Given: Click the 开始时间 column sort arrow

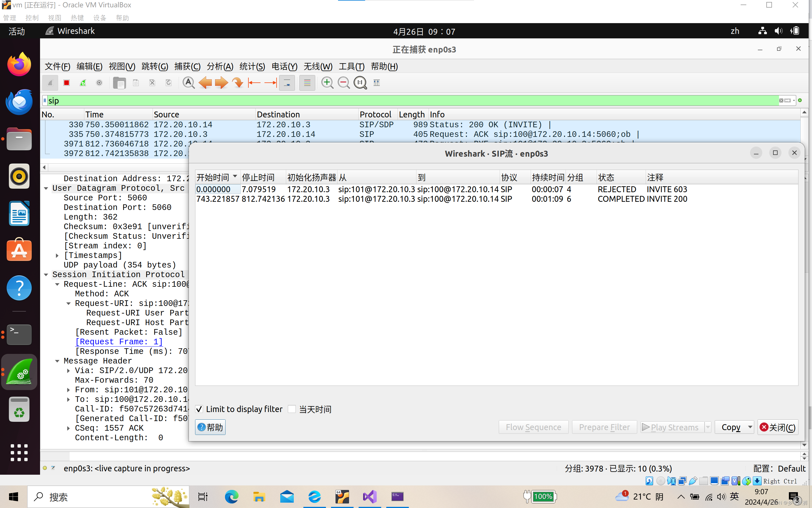Looking at the screenshot, I should point(235,176).
